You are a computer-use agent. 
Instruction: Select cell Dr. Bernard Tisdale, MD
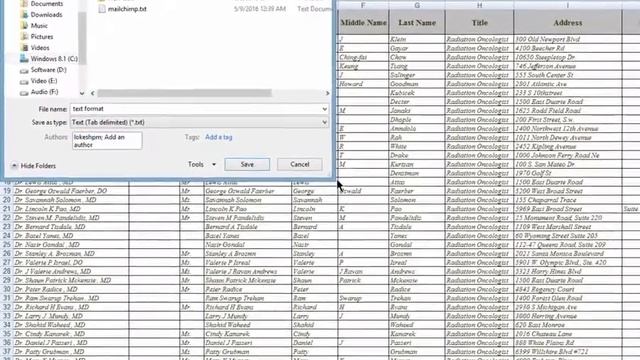[71, 227]
